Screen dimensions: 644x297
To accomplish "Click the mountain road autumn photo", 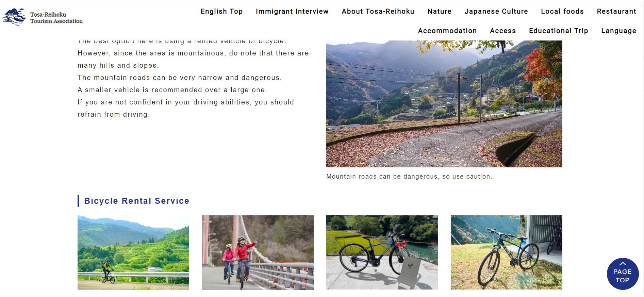I will 444,104.
